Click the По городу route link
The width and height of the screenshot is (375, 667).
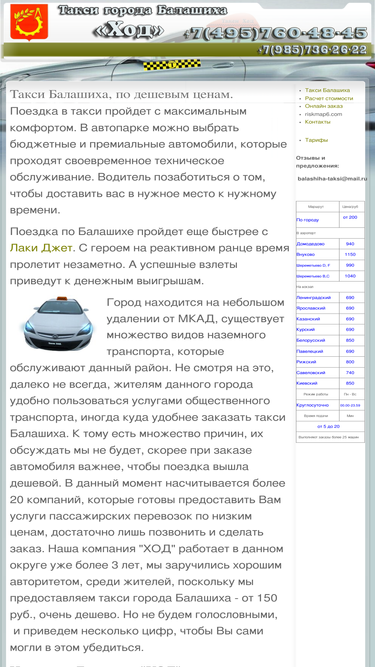(307, 220)
